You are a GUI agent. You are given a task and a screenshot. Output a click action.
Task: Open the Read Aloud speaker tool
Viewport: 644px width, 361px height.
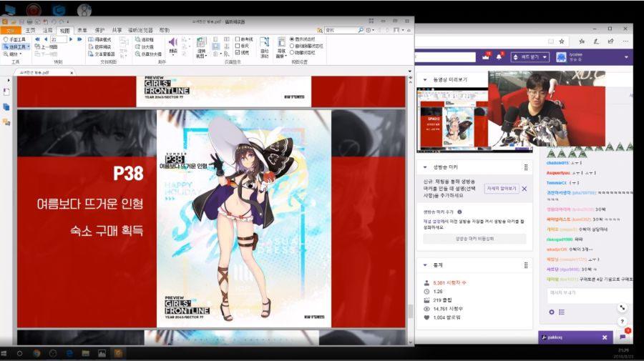coord(173,46)
